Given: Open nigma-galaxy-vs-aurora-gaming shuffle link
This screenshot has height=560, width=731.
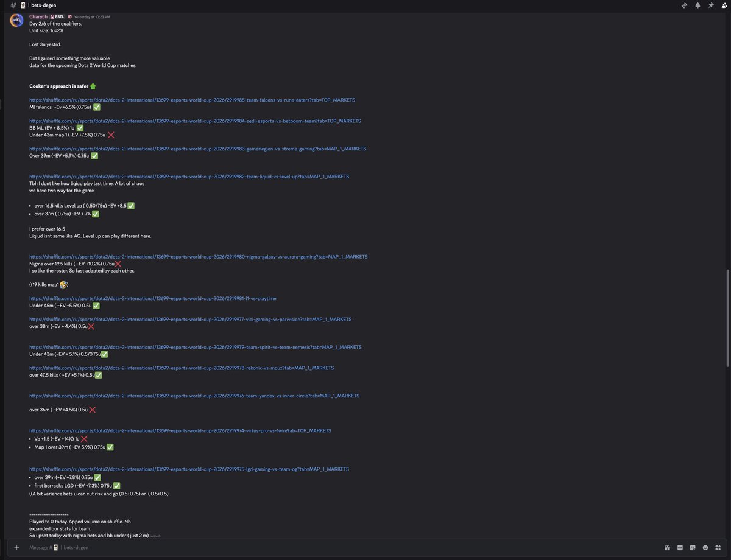Looking at the screenshot, I should 198,257.
